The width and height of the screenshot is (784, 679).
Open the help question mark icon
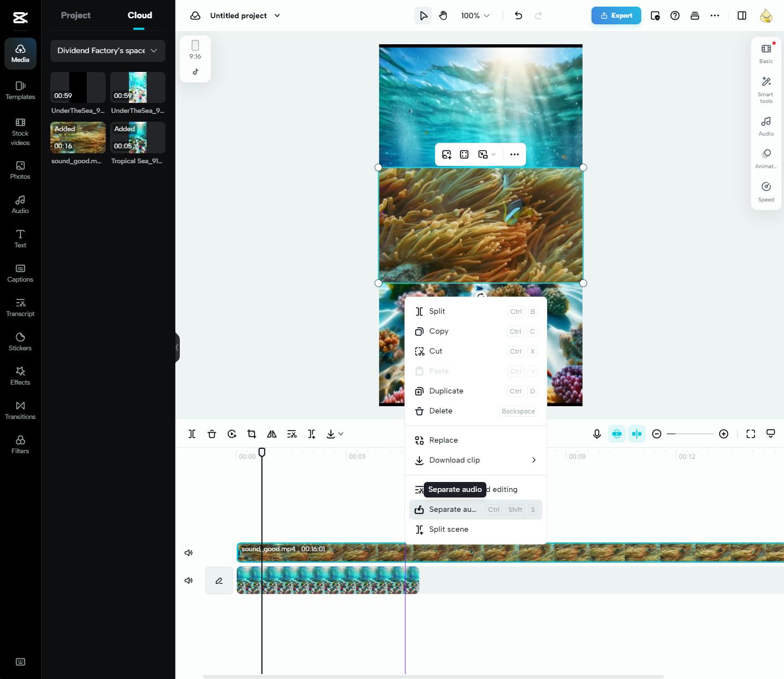pos(675,15)
